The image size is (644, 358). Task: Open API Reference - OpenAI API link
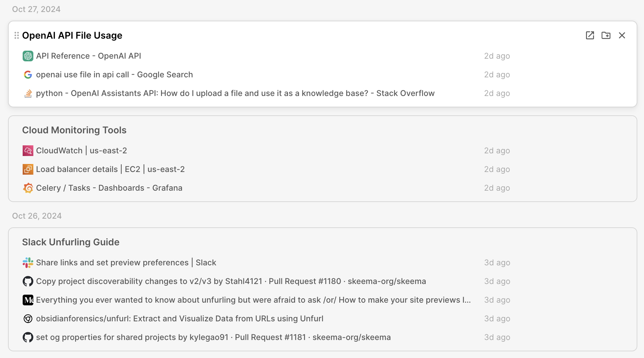coord(89,56)
